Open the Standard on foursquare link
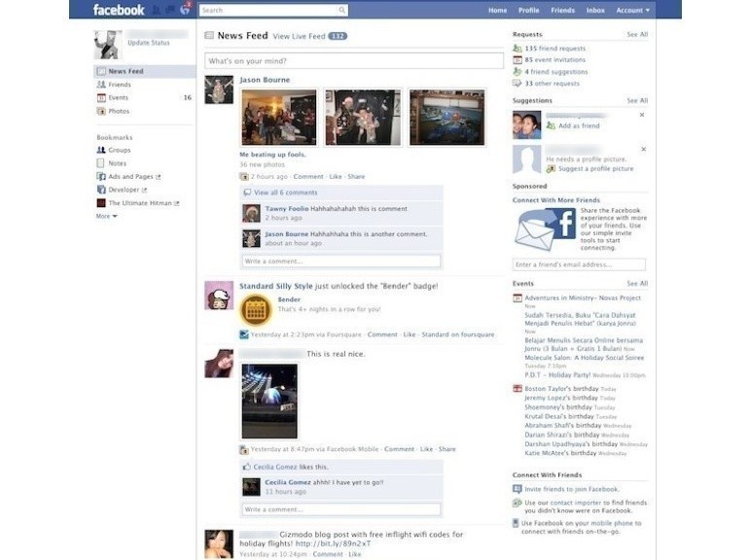This screenshot has width=749, height=560. (457, 334)
